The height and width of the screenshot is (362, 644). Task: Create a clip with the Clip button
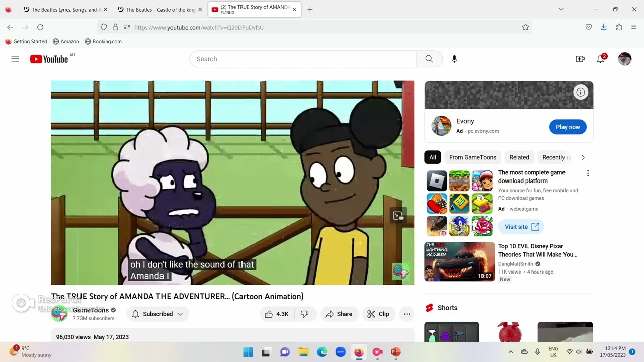(x=379, y=314)
